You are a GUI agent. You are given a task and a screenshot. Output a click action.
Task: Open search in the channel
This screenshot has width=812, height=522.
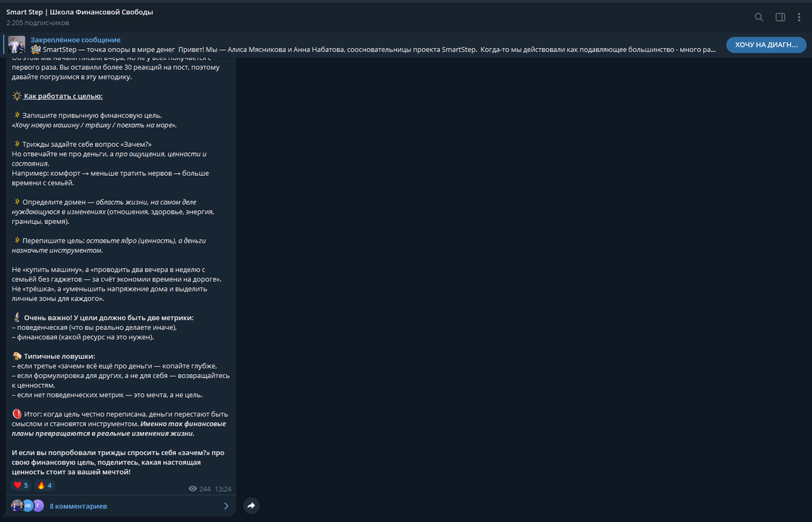pyautogui.click(x=759, y=17)
